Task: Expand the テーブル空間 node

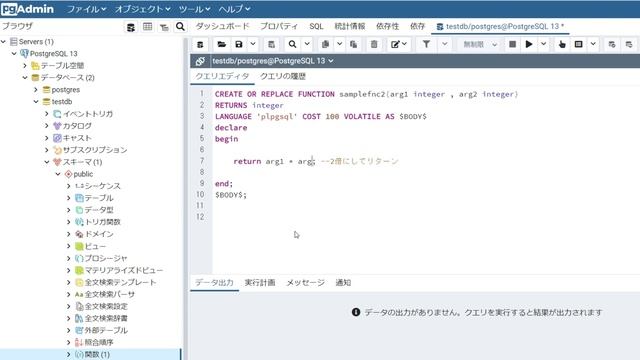Action: (25, 65)
